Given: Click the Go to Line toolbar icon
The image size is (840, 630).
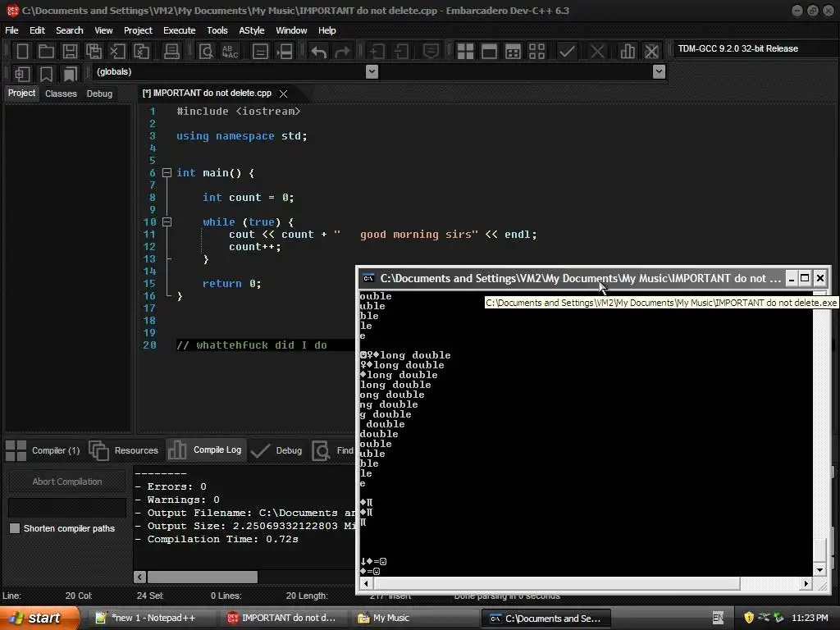Looking at the screenshot, I should [284, 52].
